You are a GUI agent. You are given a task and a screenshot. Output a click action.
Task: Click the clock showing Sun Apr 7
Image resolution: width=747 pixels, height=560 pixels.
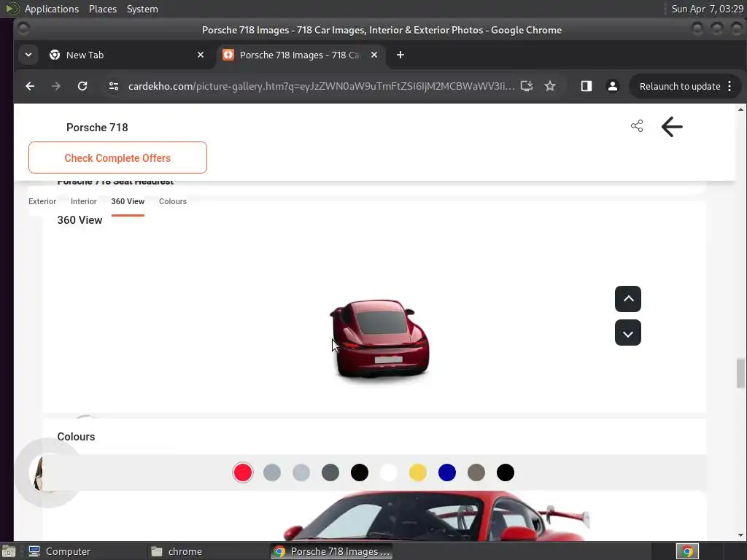pos(707,9)
